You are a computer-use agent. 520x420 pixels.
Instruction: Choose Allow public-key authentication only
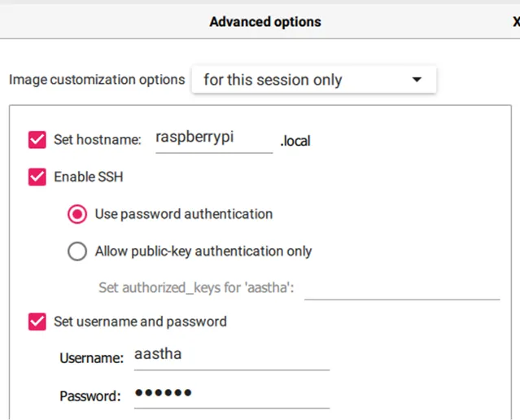tap(78, 252)
